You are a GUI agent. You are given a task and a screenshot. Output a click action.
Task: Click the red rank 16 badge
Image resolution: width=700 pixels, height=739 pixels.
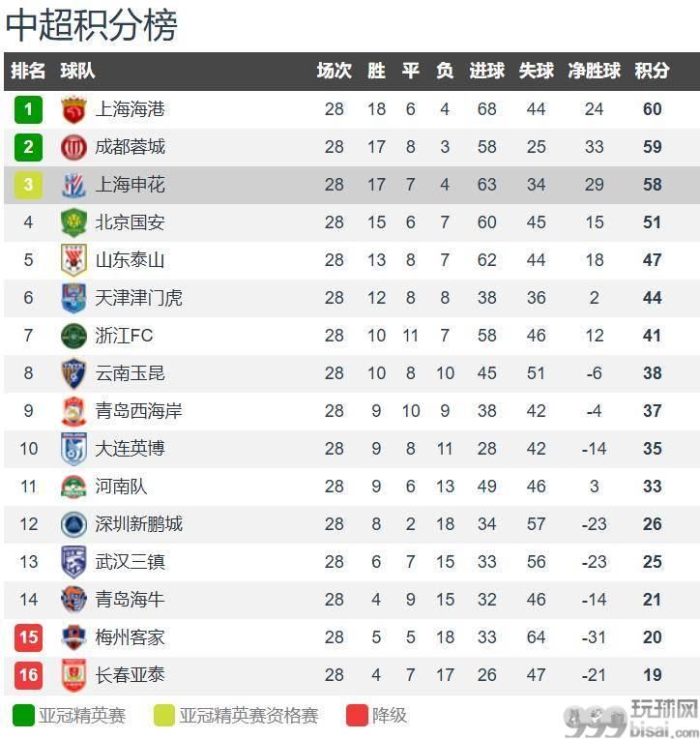pos(28,674)
